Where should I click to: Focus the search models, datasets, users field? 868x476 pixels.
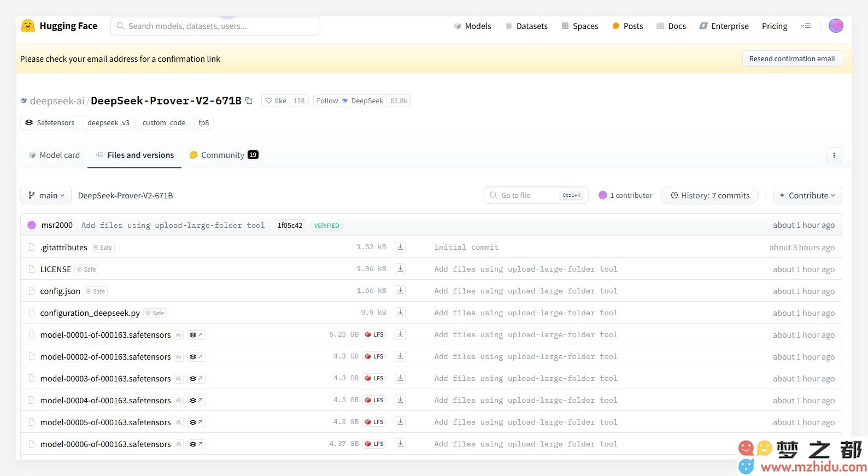pos(215,26)
